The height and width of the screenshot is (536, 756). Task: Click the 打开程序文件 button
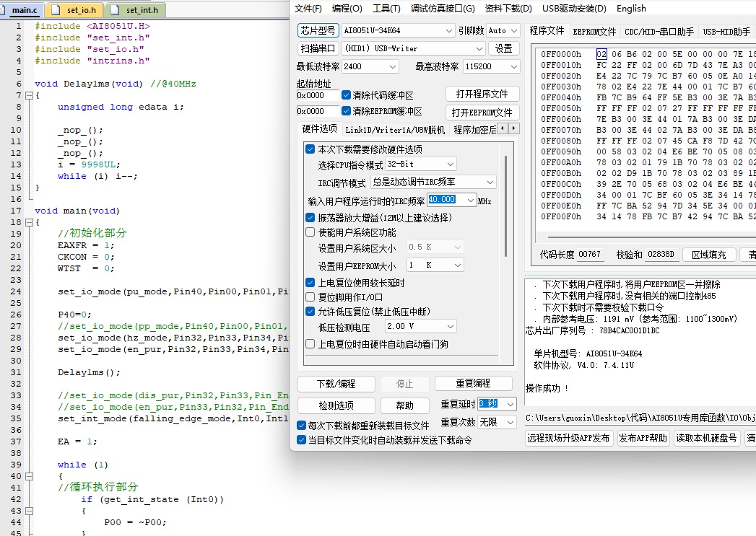pyautogui.click(x=482, y=94)
